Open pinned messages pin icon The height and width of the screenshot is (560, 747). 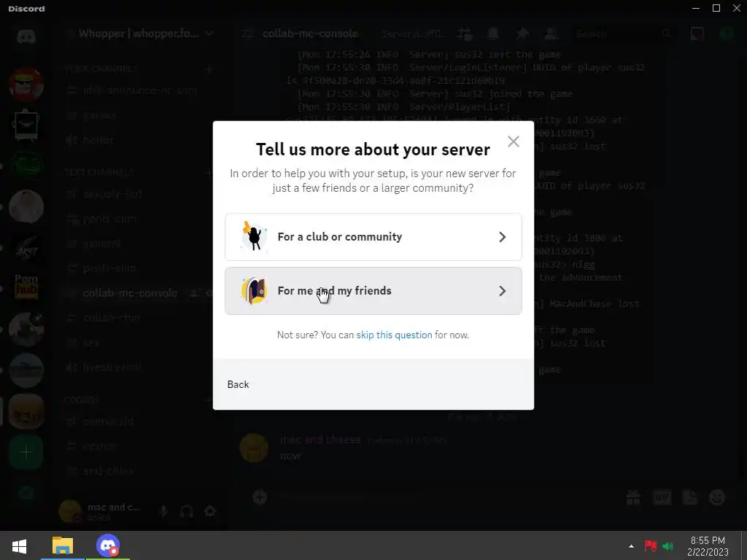coord(522,34)
